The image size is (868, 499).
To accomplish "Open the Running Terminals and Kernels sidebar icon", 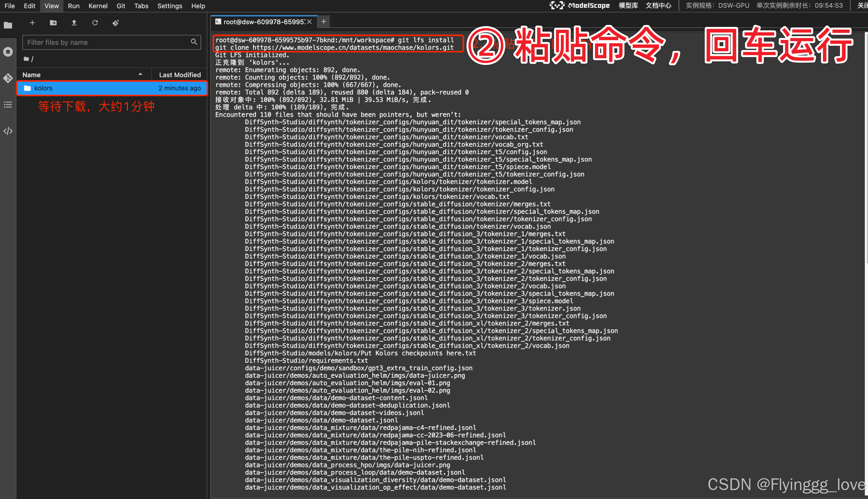I will coord(8,52).
